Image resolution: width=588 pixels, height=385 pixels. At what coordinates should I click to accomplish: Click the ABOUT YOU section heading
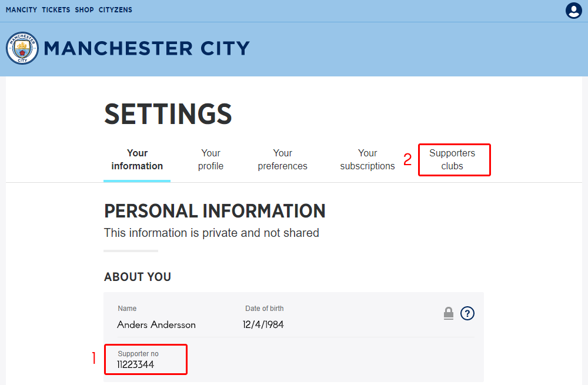[138, 277]
